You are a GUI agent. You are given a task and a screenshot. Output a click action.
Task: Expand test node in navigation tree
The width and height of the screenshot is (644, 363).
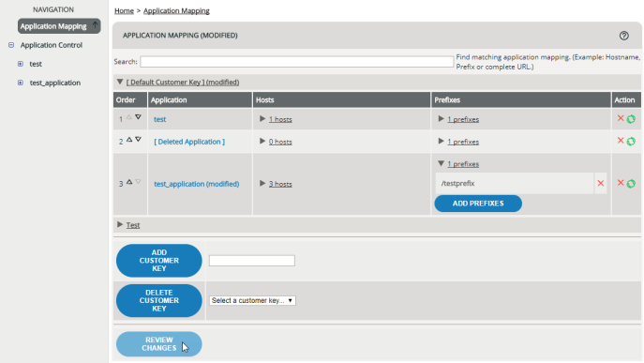(x=20, y=64)
